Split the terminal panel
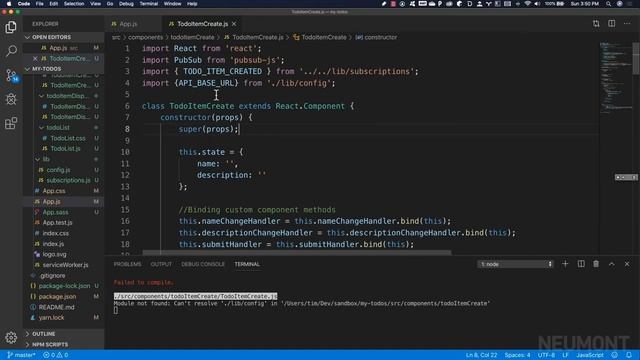640x360 pixels. pyautogui.click(x=581, y=264)
